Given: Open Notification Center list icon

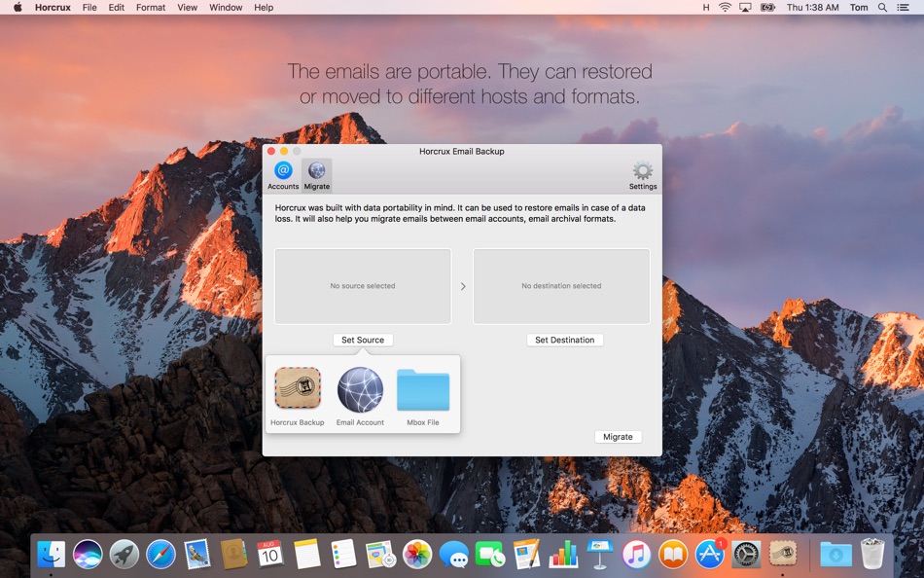Looking at the screenshot, I should [x=903, y=8].
